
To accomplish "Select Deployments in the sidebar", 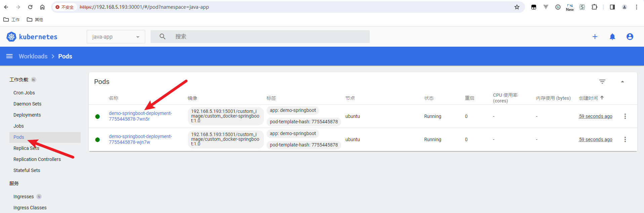I will click(27, 115).
